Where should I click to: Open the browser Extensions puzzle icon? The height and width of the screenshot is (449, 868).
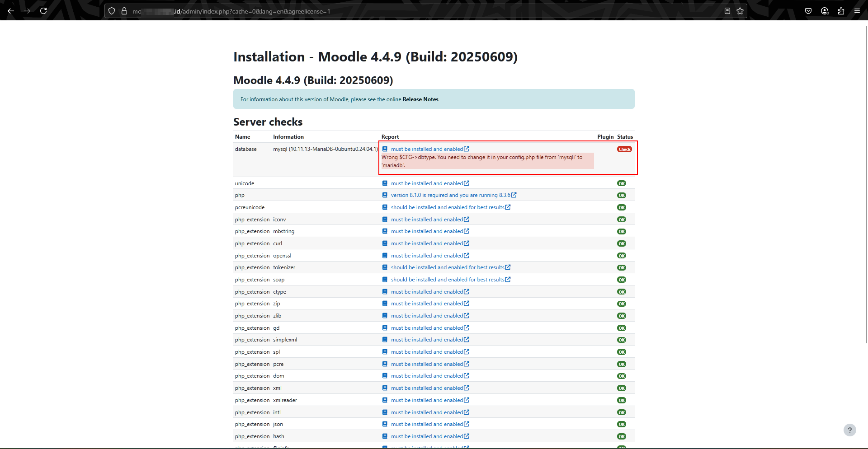pyautogui.click(x=841, y=11)
